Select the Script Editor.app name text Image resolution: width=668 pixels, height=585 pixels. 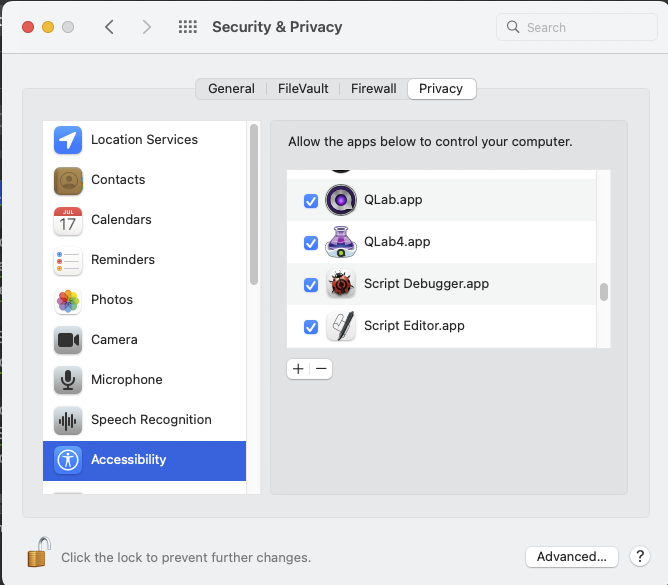click(x=415, y=326)
